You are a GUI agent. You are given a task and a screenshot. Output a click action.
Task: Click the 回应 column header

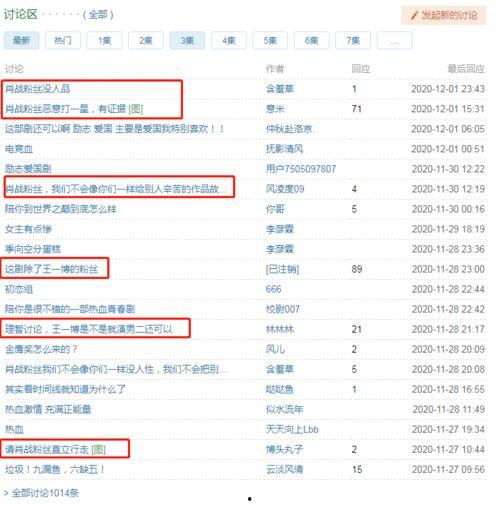coord(361,69)
